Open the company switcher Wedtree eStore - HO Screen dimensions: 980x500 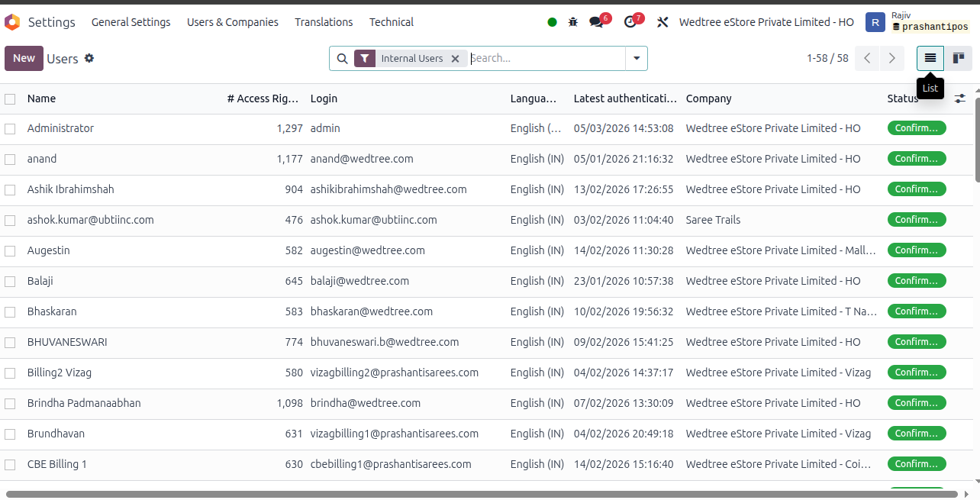coord(766,22)
